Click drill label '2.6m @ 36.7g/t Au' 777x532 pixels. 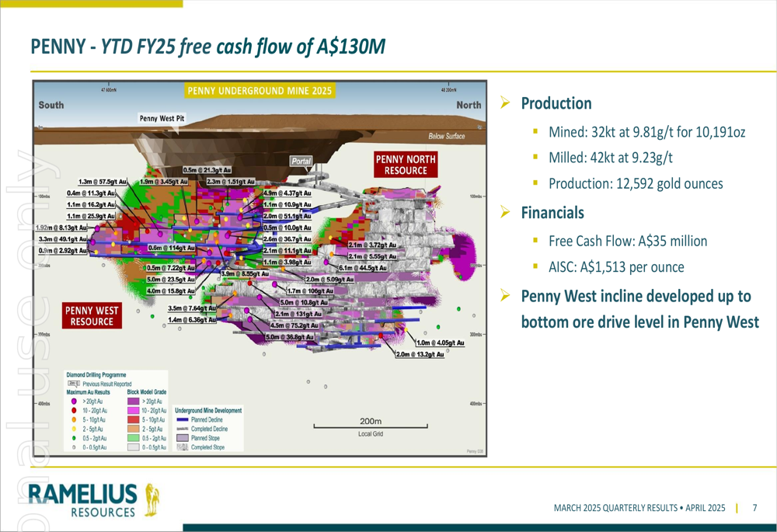tap(287, 239)
